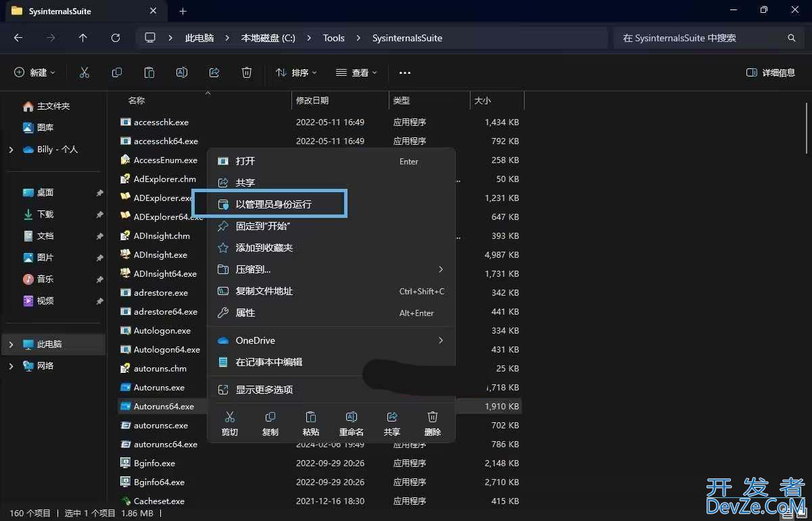Viewport: 812px width, 521px height.
Task: Click the Delete trash icon in the toolbar
Action: 247,72
